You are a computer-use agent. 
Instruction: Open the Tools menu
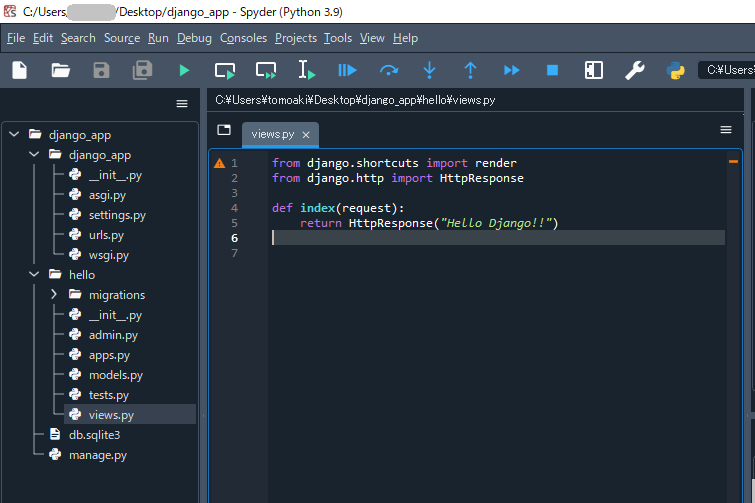click(x=338, y=38)
